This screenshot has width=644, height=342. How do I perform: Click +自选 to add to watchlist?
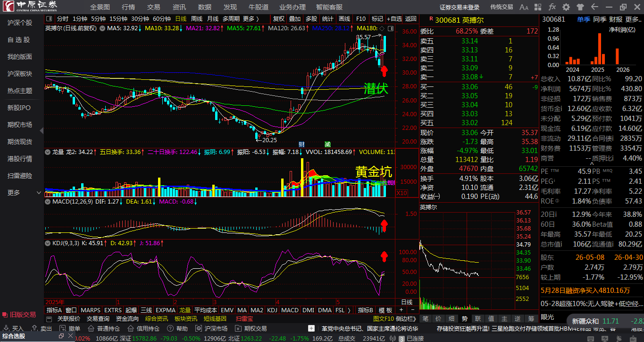point(395,19)
